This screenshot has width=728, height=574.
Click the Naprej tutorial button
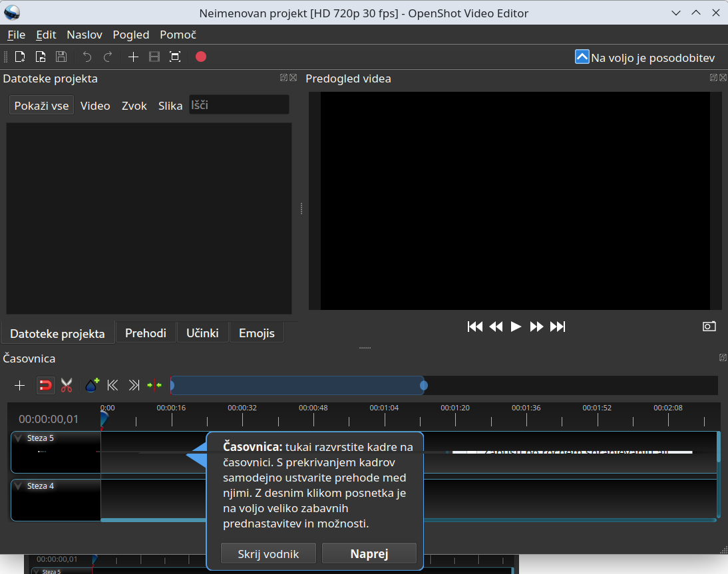[x=369, y=553]
